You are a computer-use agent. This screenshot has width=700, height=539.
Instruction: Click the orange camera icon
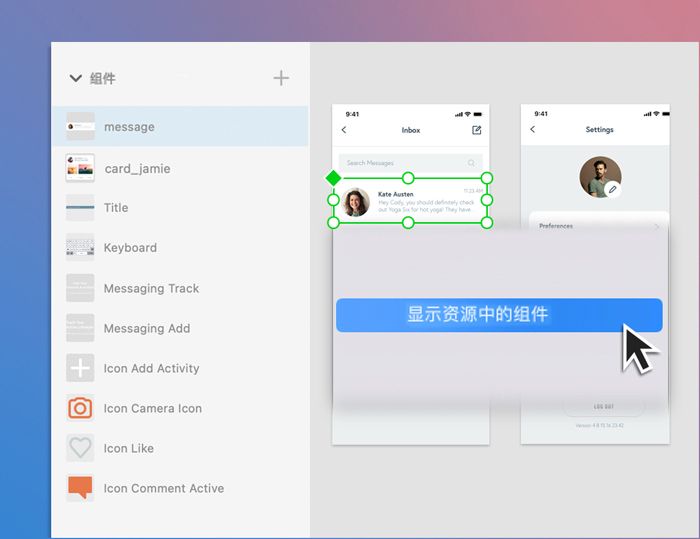[x=80, y=408]
